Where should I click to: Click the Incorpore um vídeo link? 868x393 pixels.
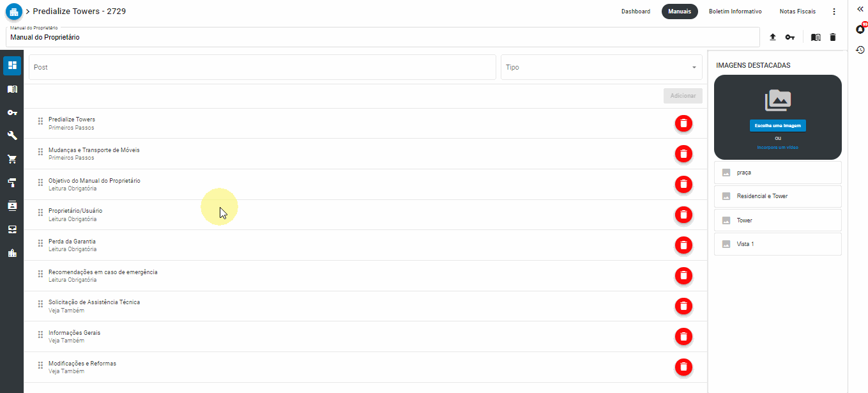777,148
